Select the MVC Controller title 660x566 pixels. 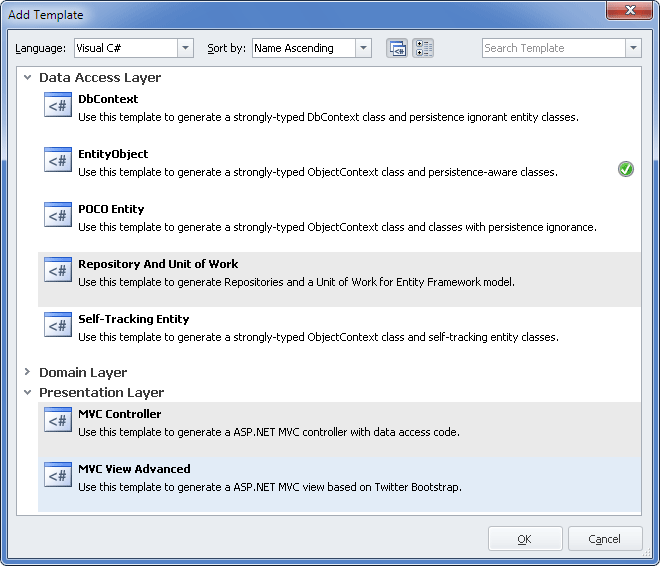point(120,414)
